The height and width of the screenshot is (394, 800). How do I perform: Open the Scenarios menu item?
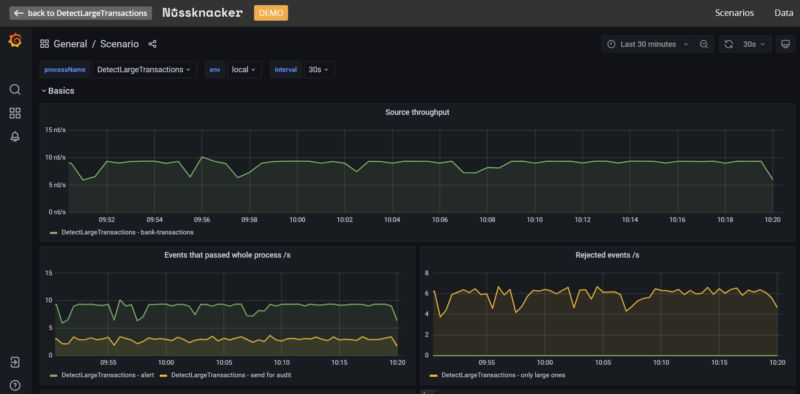pos(734,13)
